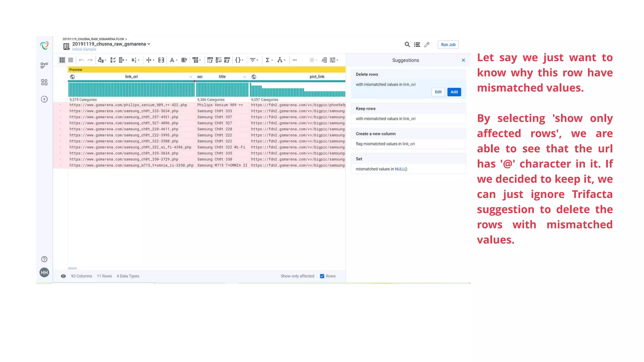Click the link_ori column histogram
Viewport: 644px width, 362px height.
click(131, 90)
